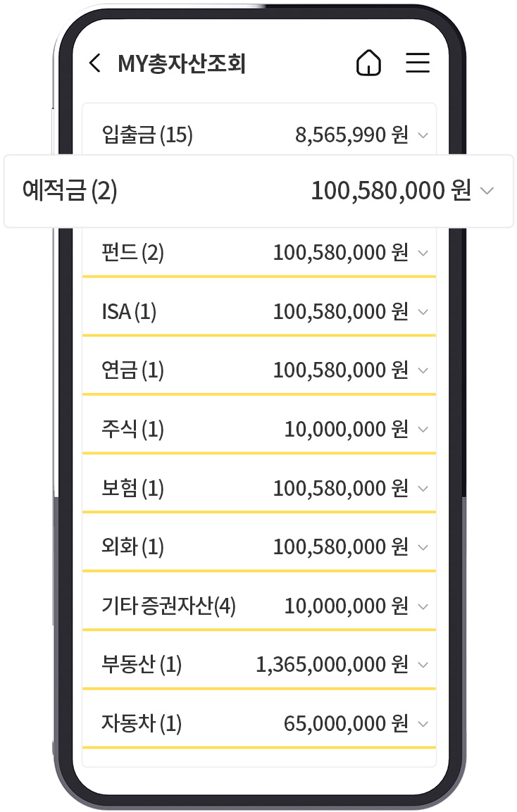Expand the 보험 (1) chevron
Image resolution: width=517 pixels, height=812 pixels.
coord(423,488)
